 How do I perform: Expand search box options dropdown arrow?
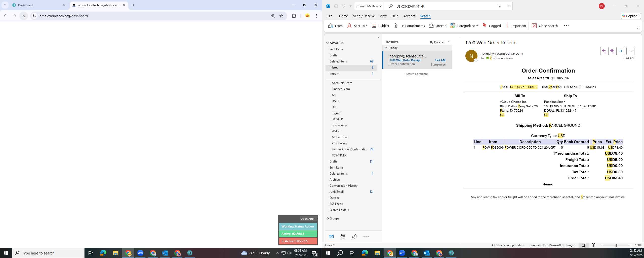500,6
